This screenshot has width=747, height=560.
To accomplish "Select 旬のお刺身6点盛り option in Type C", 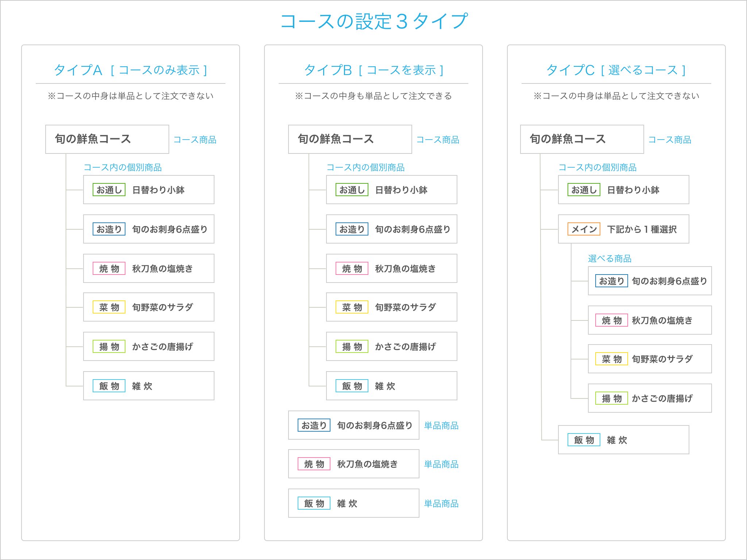I will coord(650,281).
